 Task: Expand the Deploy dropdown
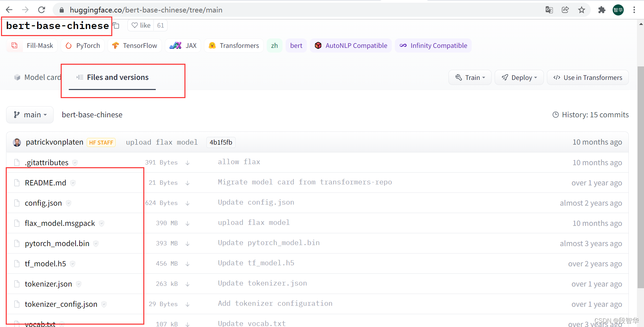519,78
